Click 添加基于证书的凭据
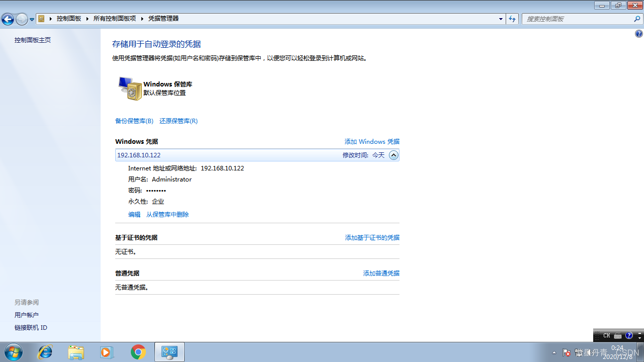Image resolution: width=644 pixels, height=362 pixels. [x=372, y=238]
